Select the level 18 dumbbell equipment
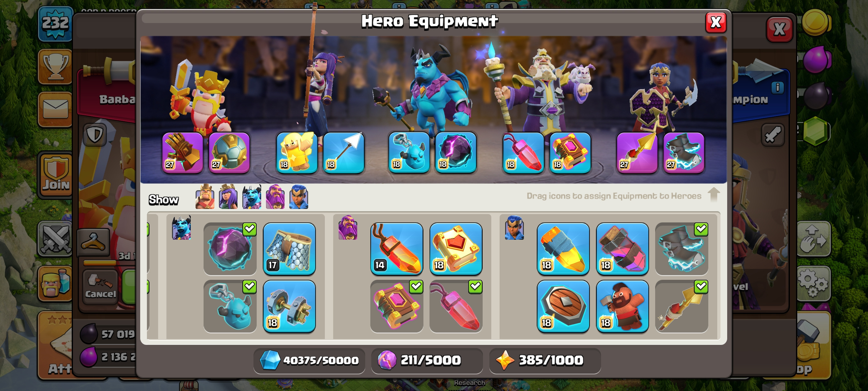Screen dimensions: 868x391 (x=289, y=306)
